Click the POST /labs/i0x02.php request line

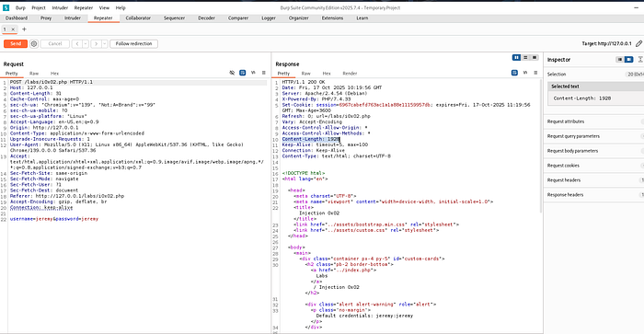[x=52, y=82]
